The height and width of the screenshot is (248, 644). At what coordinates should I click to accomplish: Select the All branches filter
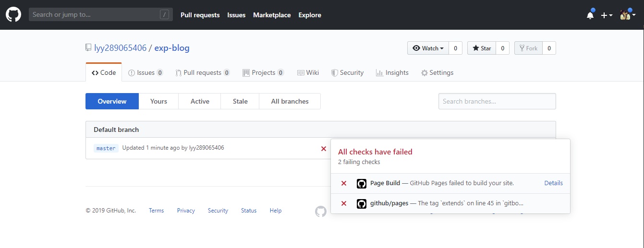pyautogui.click(x=290, y=101)
